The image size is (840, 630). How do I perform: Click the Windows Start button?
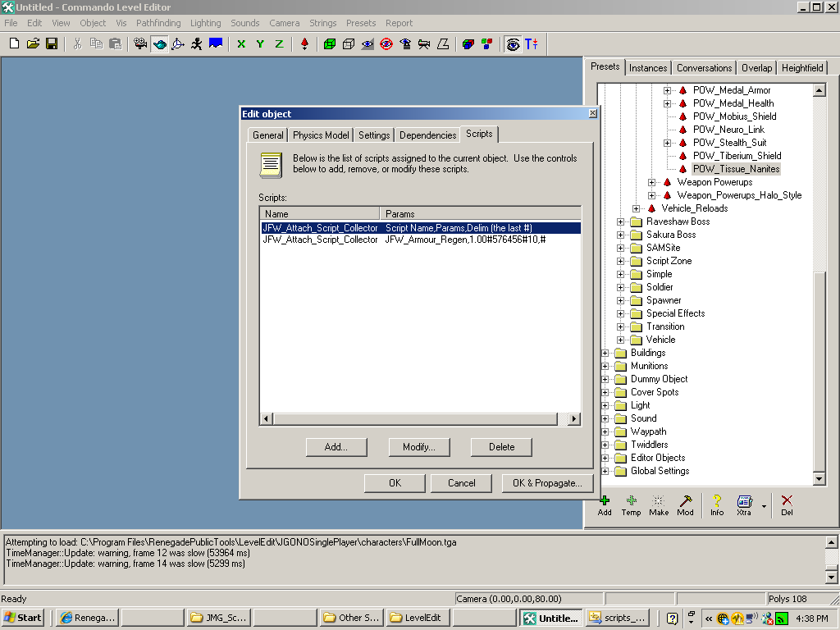coord(23,618)
